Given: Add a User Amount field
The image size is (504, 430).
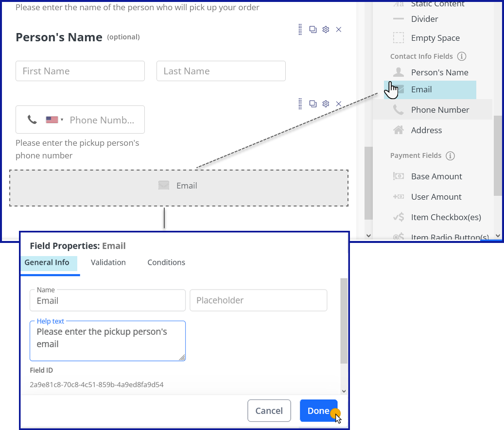Looking at the screenshot, I should 435,196.
